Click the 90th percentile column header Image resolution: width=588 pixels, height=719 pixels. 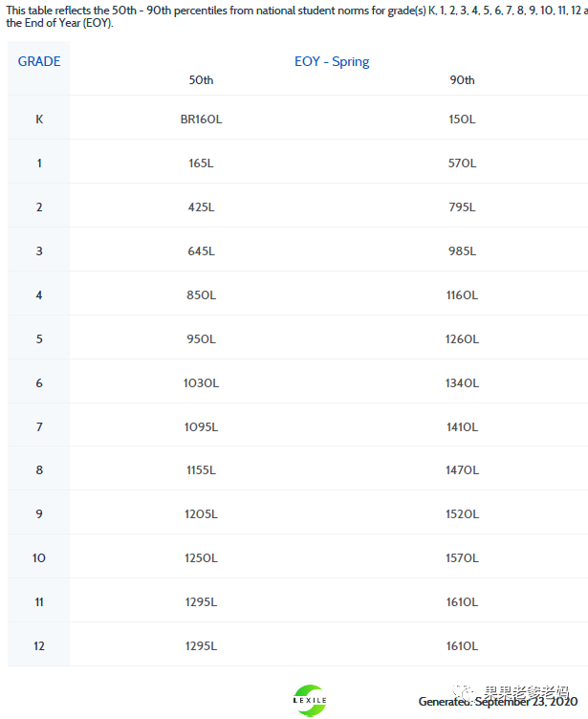click(462, 80)
